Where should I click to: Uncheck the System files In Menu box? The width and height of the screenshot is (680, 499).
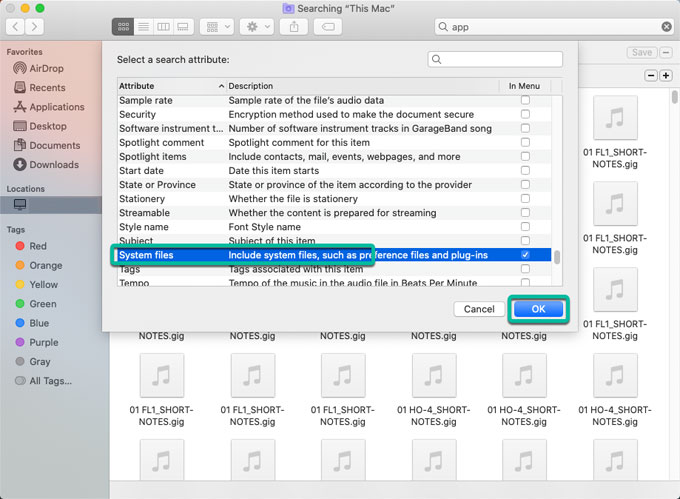[525, 255]
